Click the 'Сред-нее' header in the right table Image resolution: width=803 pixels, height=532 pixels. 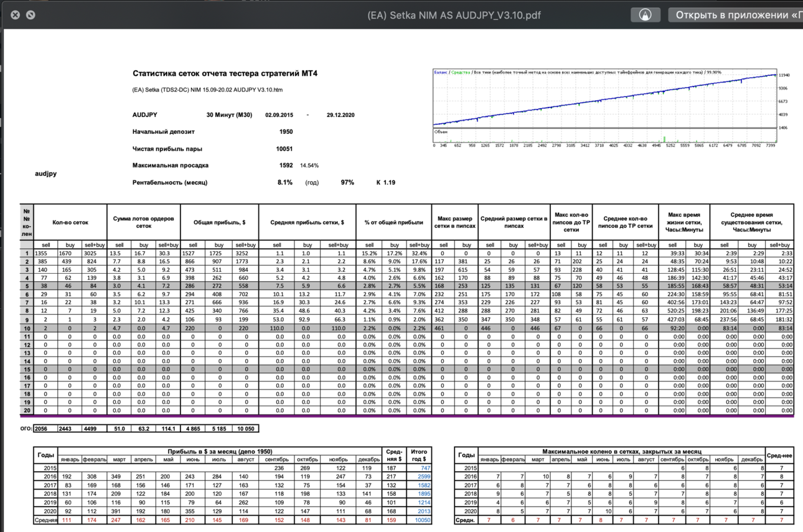pyautogui.click(x=779, y=455)
